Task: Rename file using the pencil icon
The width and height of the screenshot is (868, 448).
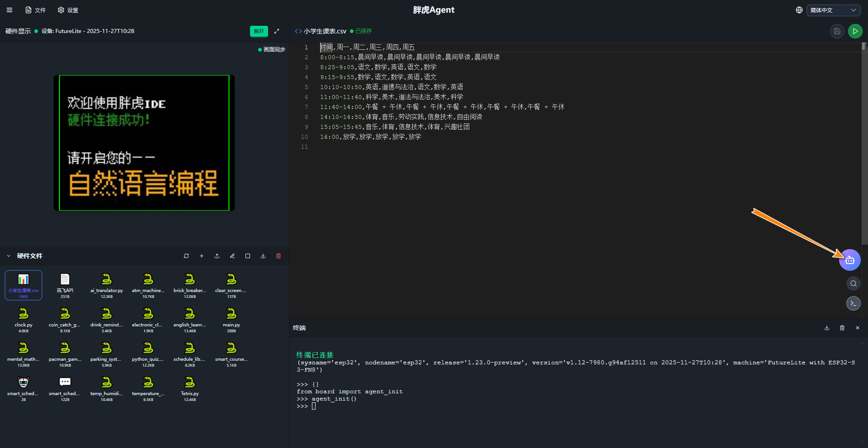Action: click(232, 256)
